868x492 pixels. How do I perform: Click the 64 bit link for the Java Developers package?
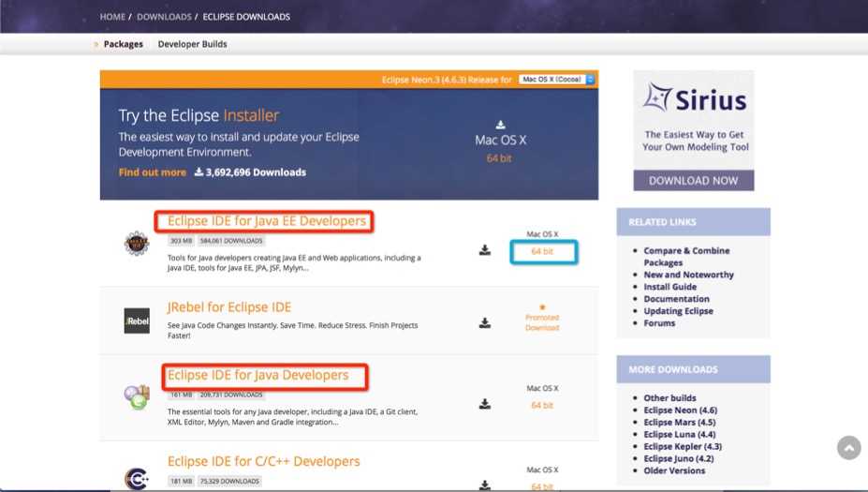tap(542, 406)
